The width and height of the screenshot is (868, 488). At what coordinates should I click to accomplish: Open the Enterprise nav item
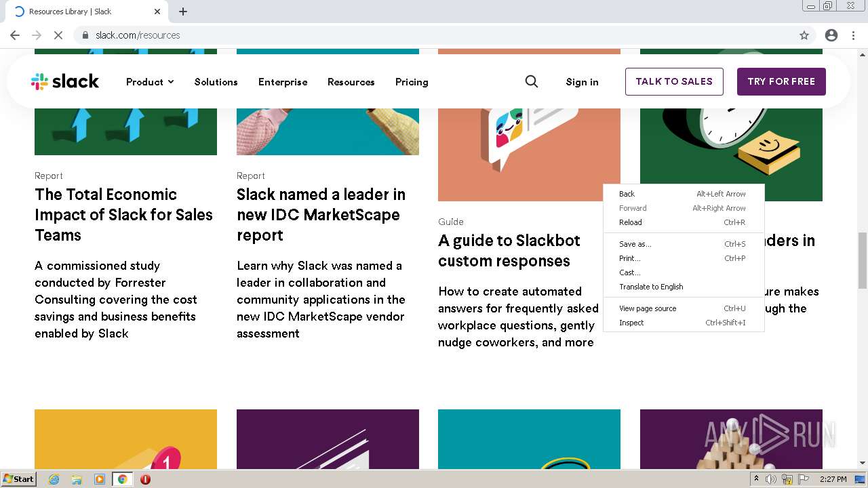tap(283, 82)
